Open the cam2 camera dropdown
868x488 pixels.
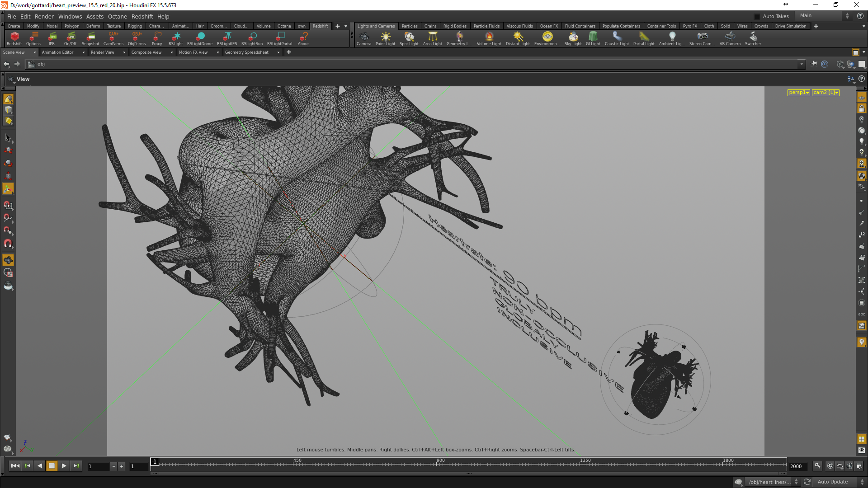(x=826, y=93)
